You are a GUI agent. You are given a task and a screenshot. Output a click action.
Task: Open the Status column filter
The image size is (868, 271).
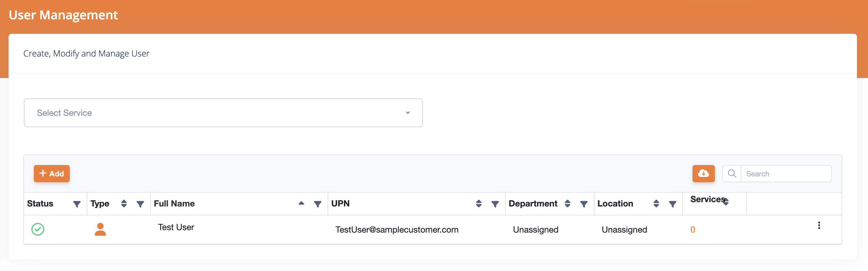pyautogui.click(x=77, y=204)
